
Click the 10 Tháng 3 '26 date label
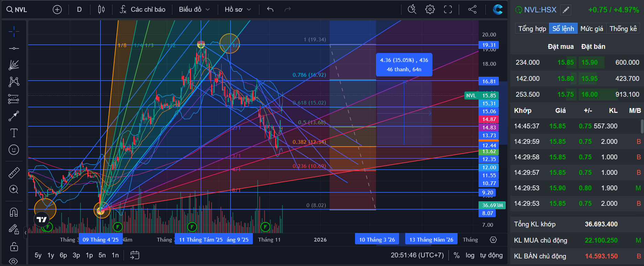point(377,240)
